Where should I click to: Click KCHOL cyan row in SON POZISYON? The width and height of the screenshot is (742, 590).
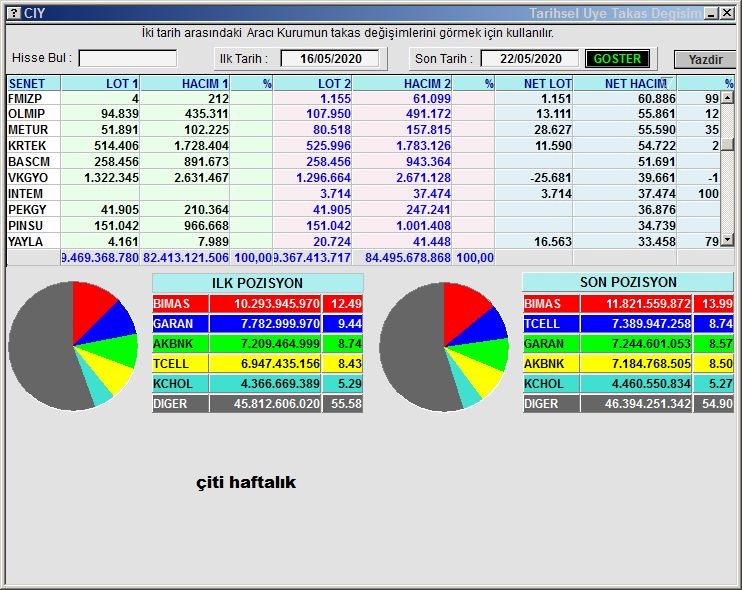click(x=628, y=384)
